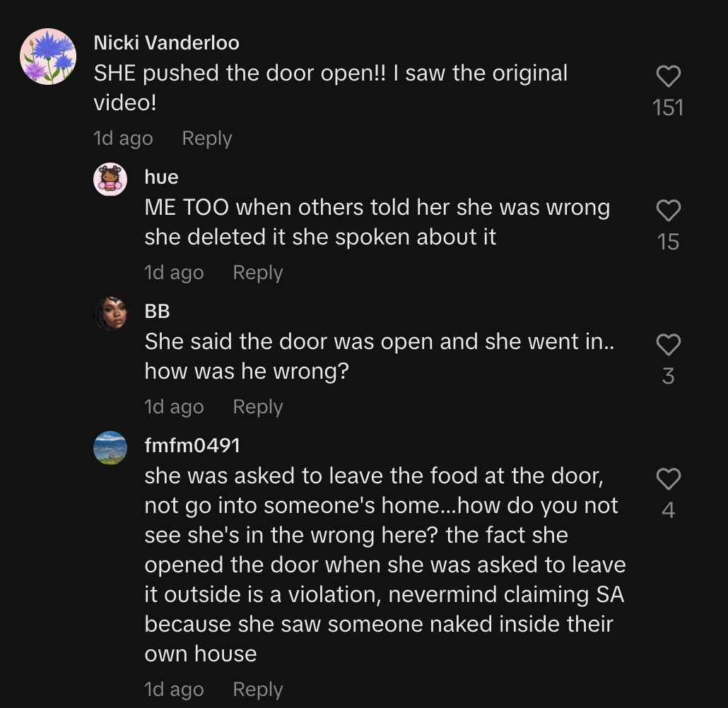The image size is (728, 708).
Task: Open Nicki Vanderloo username link
Action: click(x=166, y=42)
